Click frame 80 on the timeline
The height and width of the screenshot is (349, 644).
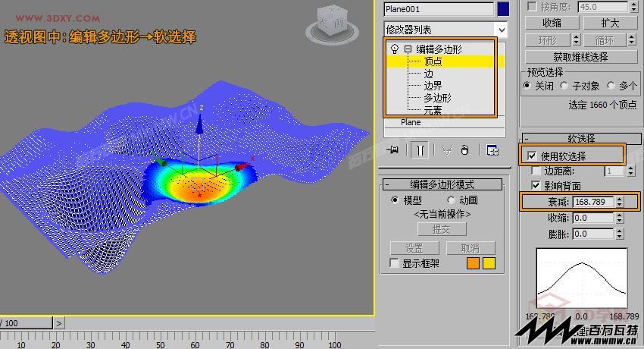pyautogui.click(x=265, y=345)
